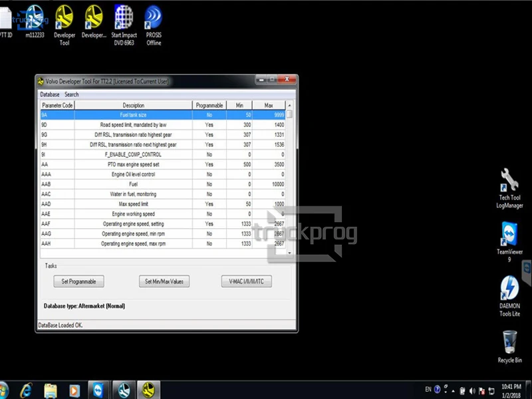Select 'Water in fuel, monitoring' row
The height and width of the screenshot is (399, 532).
pos(163,194)
